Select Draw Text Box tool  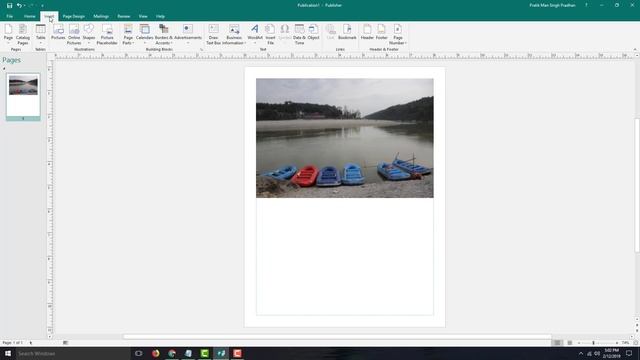pos(213,34)
